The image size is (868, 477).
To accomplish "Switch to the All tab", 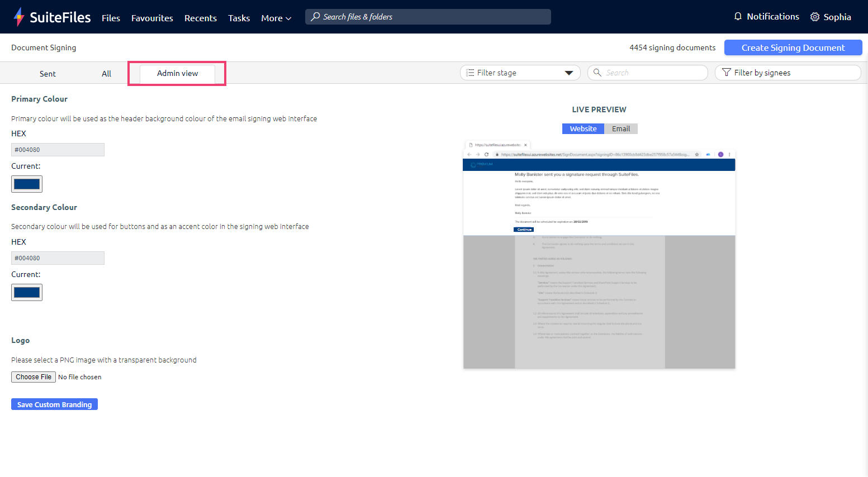I will [x=106, y=74].
